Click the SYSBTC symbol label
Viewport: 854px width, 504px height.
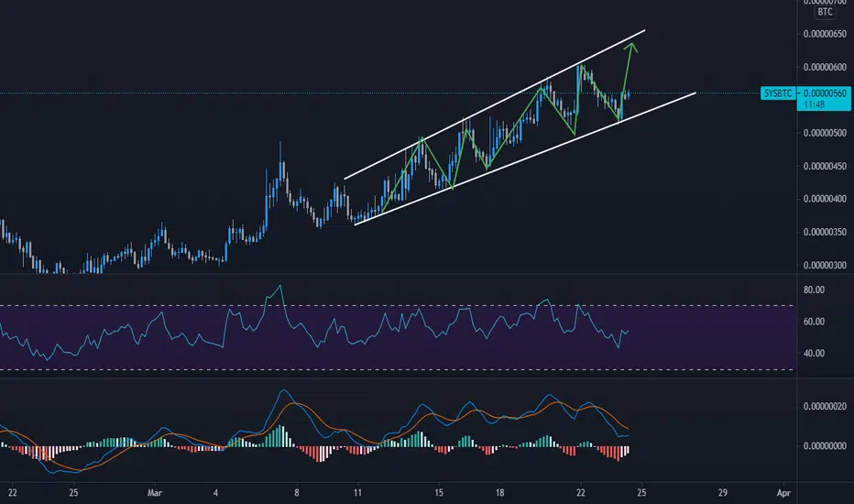pyautogui.click(x=778, y=93)
